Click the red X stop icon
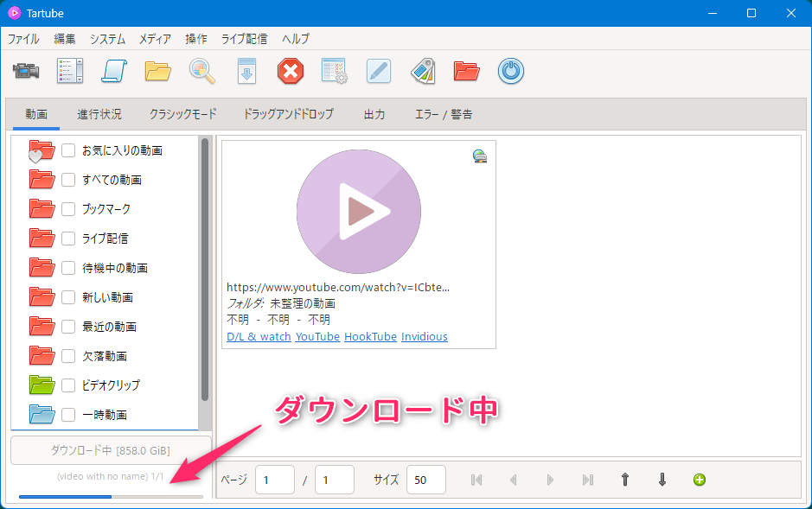Screen dimensions: 812x509 [x=291, y=72]
